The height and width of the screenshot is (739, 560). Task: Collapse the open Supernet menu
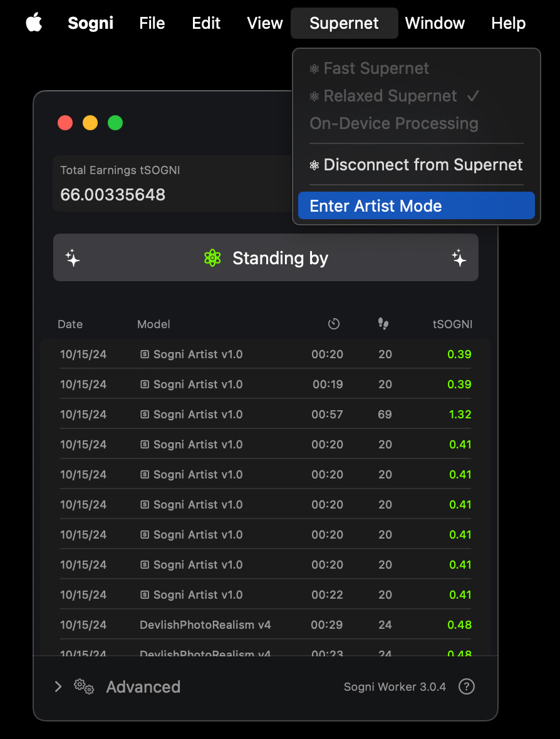pos(344,23)
